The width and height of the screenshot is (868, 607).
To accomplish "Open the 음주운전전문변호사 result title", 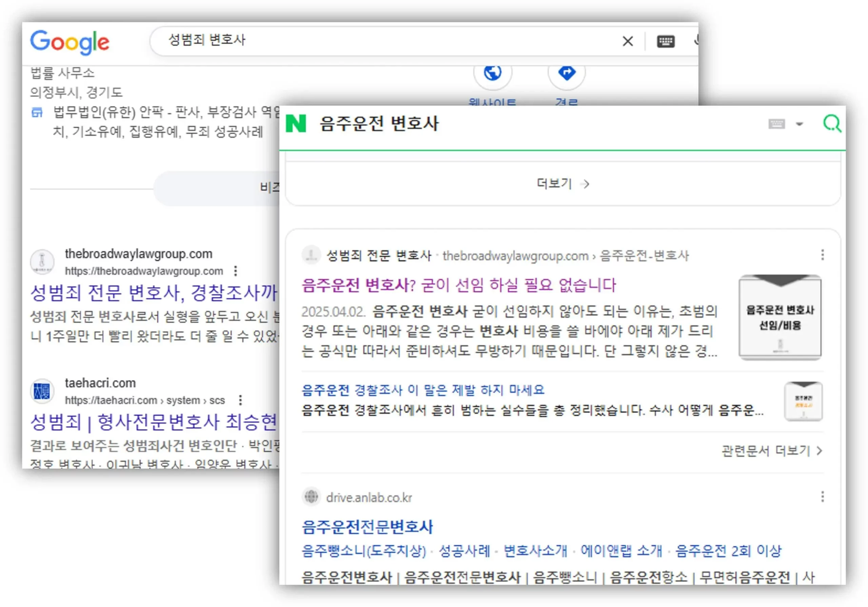I will click(367, 527).
